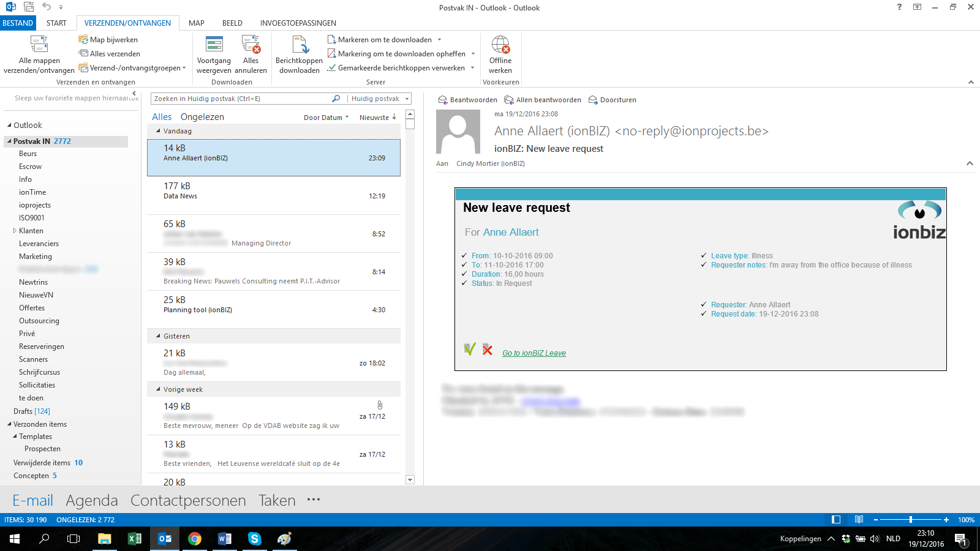Open Agenda navigation

(92, 500)
